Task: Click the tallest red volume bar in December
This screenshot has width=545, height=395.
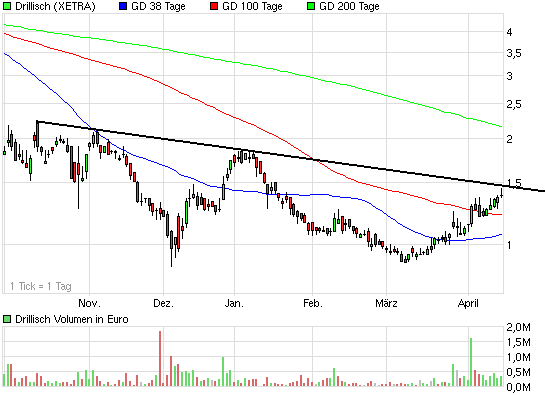Action: [x=160, y=358]
